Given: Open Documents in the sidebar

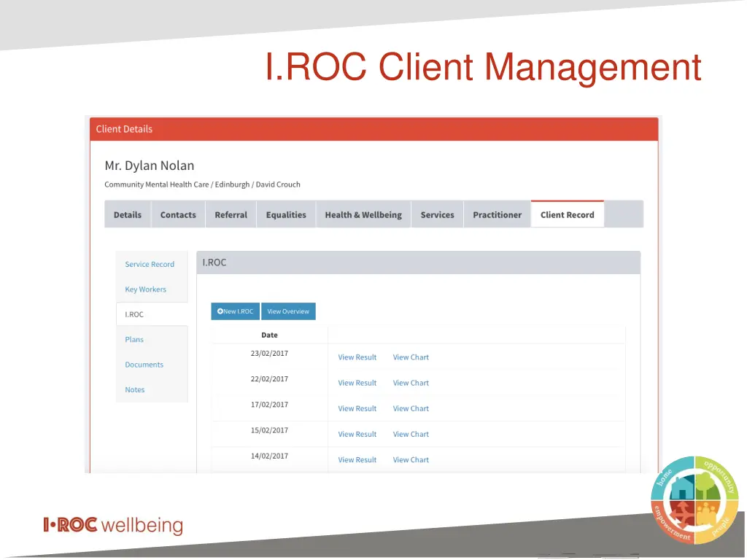Looking at the screenshot, I should pos(144,365).
